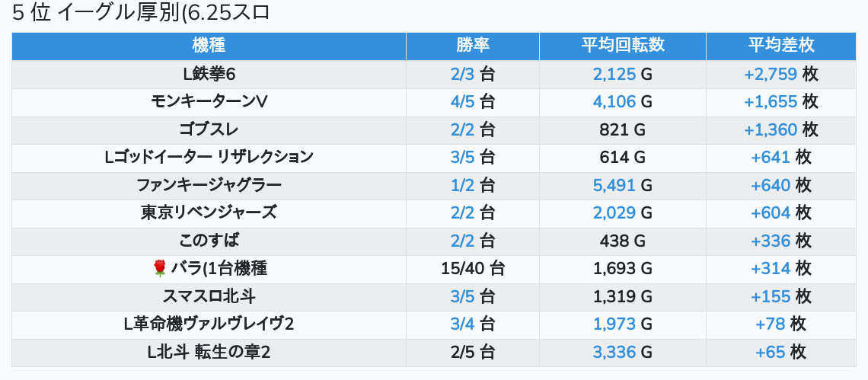The width and height of the screenshot is (868, 380).
Task: Click the 平均差枚 column header
Action: [780, 46]
